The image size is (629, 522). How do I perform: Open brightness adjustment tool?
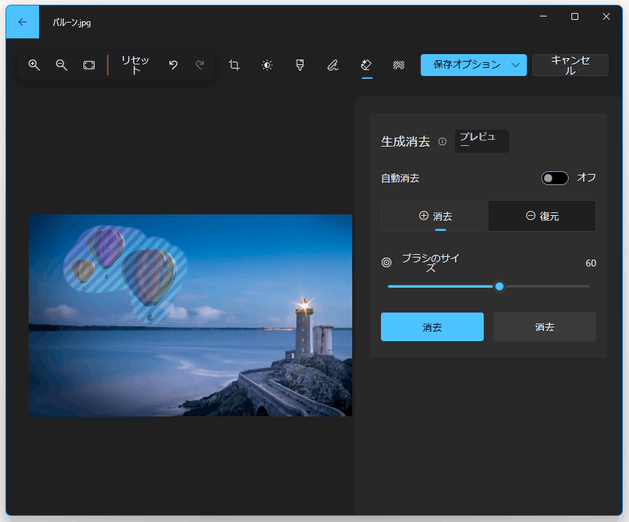click(x=267, y=65)
